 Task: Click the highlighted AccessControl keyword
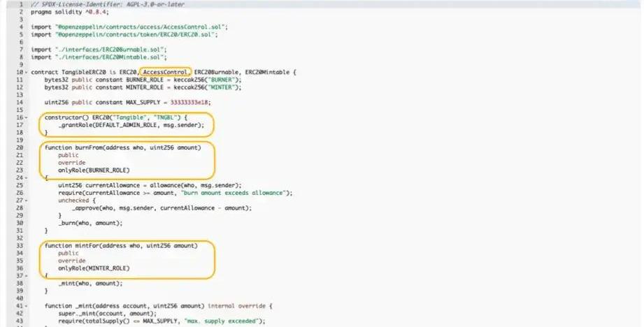click(164, 72)
